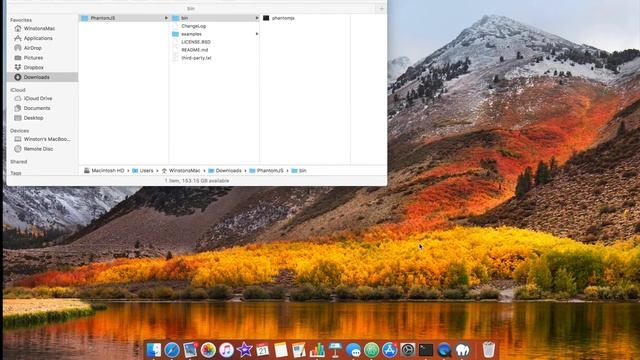Viewport: 640px width, 360px height.
Task: Select the examples folder
Action: tap(191, 34)
